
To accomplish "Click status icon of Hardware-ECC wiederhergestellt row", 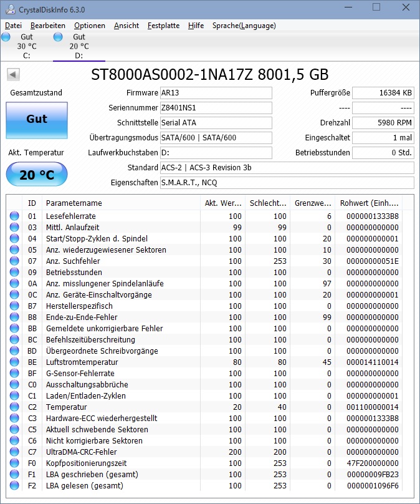I will coord(14,418).
